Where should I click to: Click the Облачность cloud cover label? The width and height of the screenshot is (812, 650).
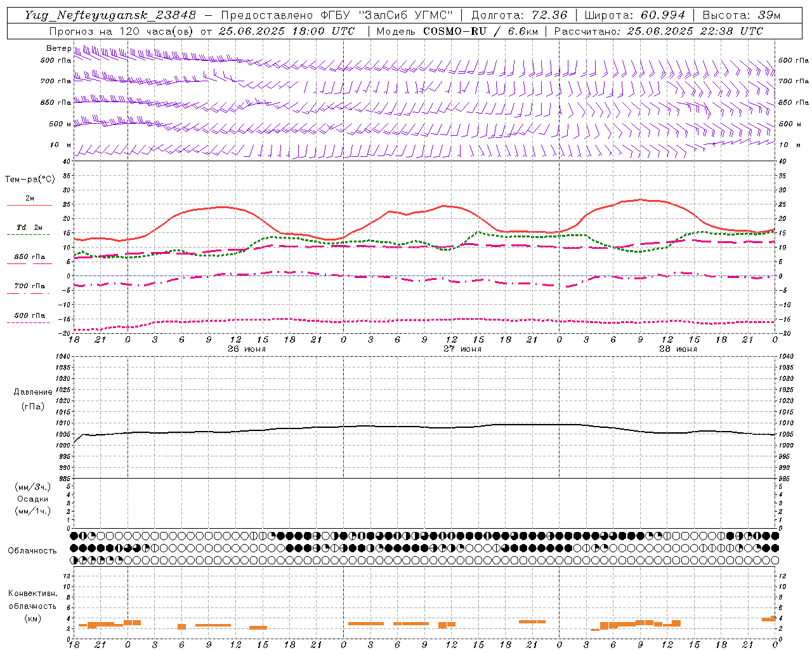(x=32, y=550)
